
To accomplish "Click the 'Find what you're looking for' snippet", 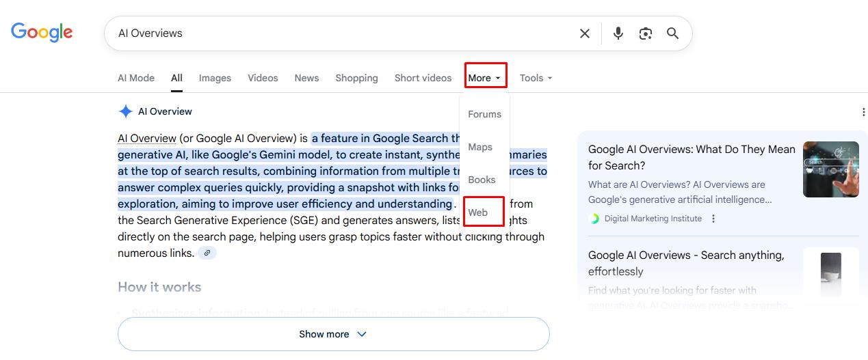I will tap(691, 298).
